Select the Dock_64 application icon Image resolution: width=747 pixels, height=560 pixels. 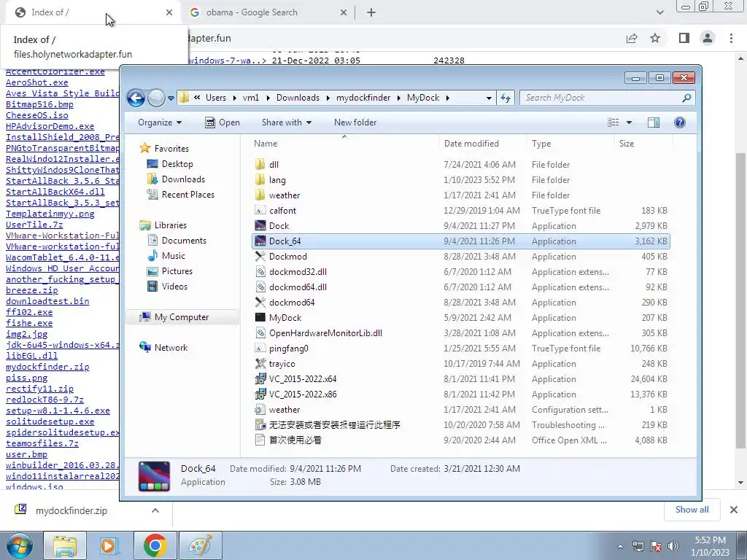[260, 241]
